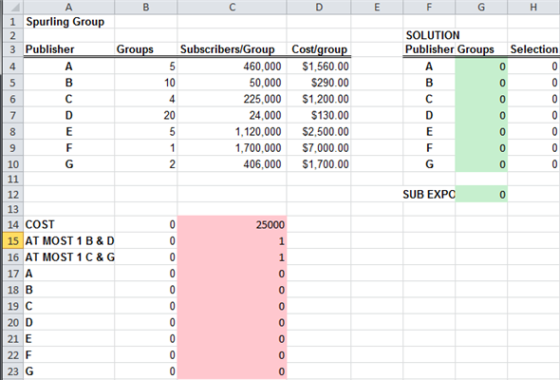Select the 1,120,000 subscribers cell
Viewport: 560px width, 380px height.
tap(232, 132)
